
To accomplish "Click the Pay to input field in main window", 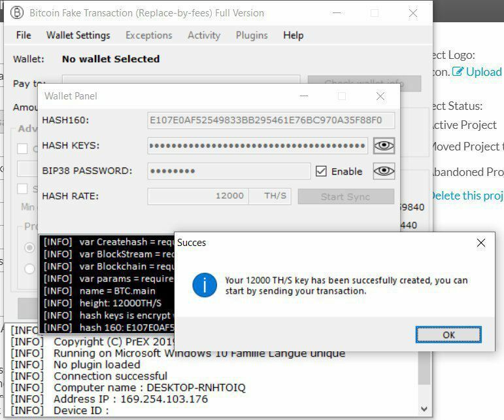I will click(x=181, y=80).
